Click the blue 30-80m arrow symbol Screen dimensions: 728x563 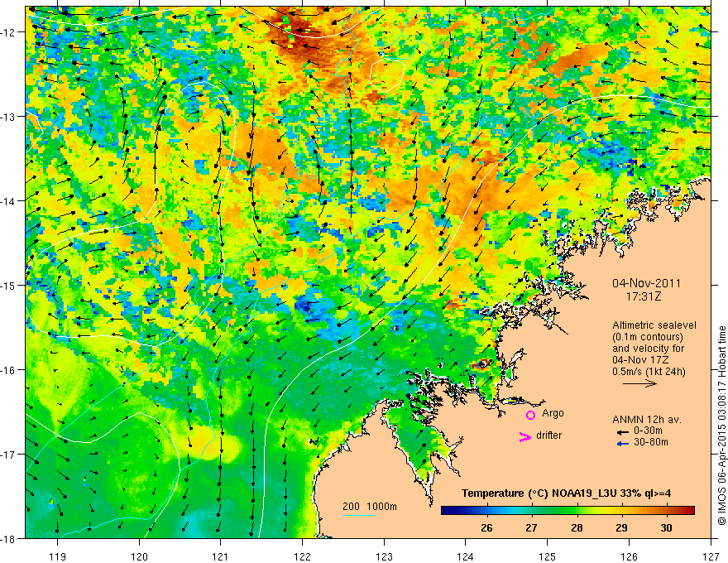(622, 444)
